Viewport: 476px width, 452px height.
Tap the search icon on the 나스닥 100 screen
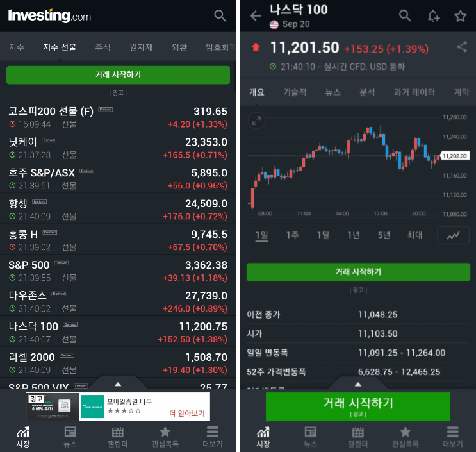[x=405, y=15]
